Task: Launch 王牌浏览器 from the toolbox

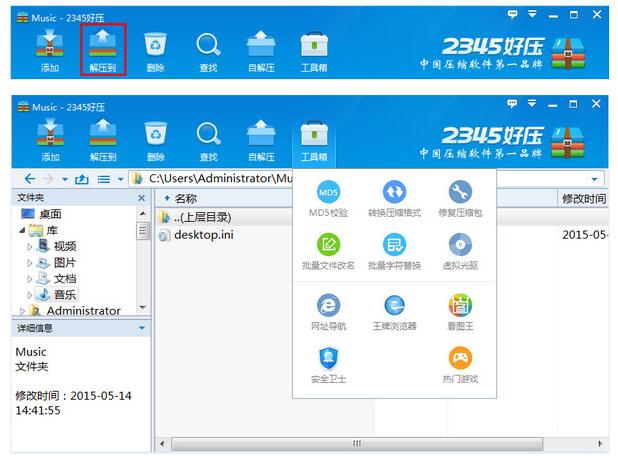Action: tap(394, 312)
